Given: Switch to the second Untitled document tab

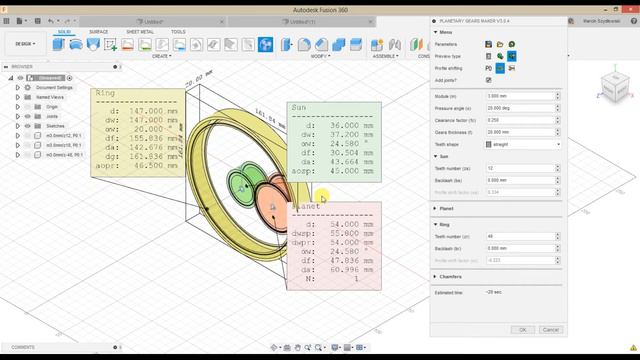Looking at the screenshot, I should pyautogui.click(x=301, y=21).
